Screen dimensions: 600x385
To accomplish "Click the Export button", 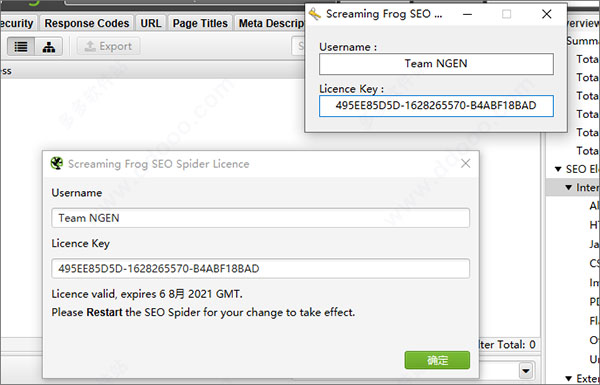I will (108, 46).
